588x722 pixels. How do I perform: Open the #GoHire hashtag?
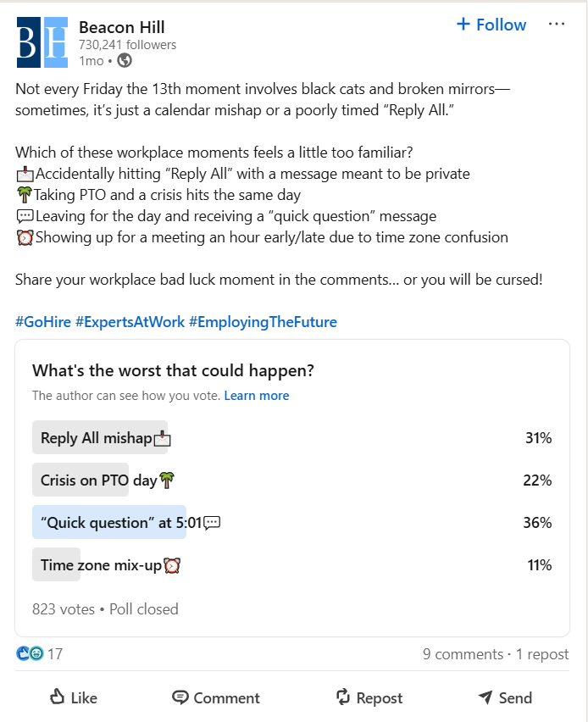point(43,322)
